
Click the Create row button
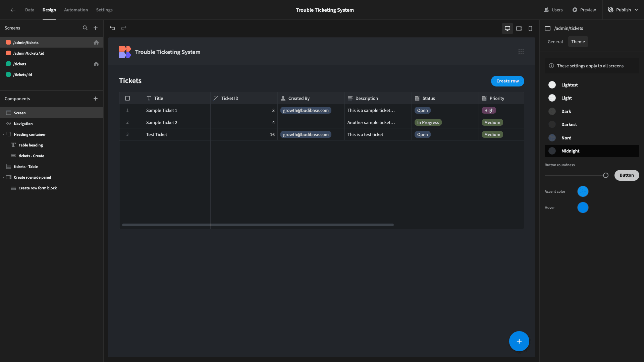coord(507,81)
